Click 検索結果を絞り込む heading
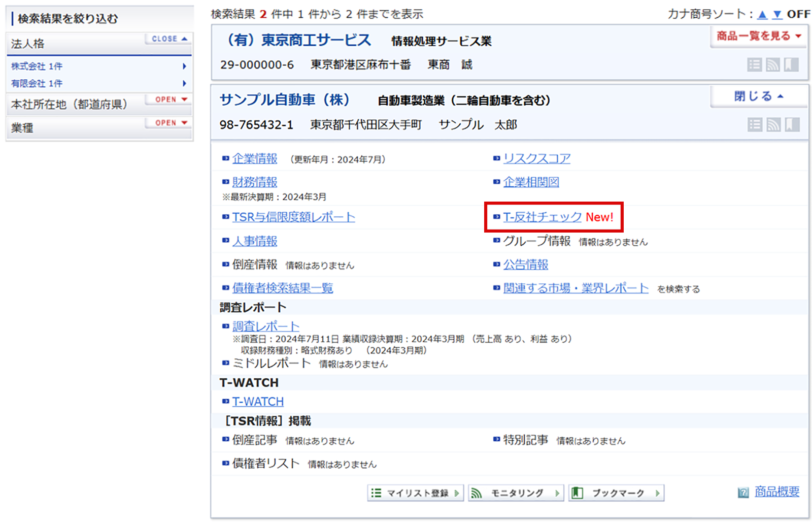Viewport: 812px width, 523px height. (67, 19)
